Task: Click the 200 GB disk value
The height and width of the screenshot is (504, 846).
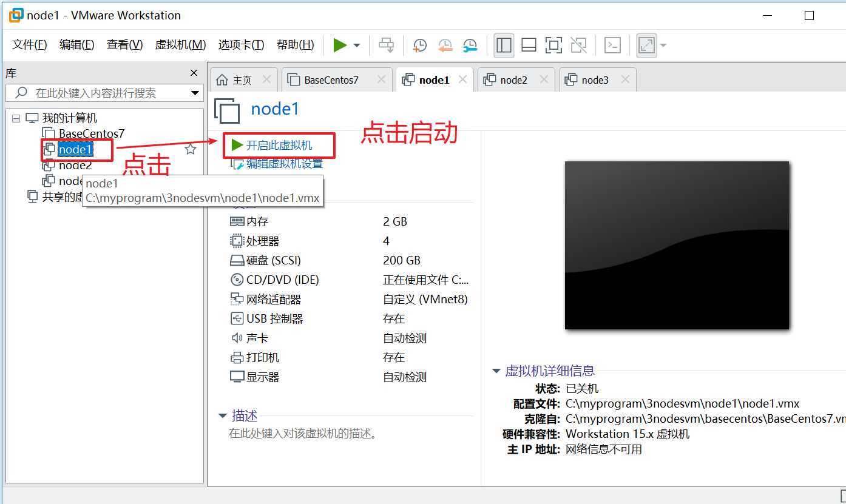Action: [x=402, y=260]
